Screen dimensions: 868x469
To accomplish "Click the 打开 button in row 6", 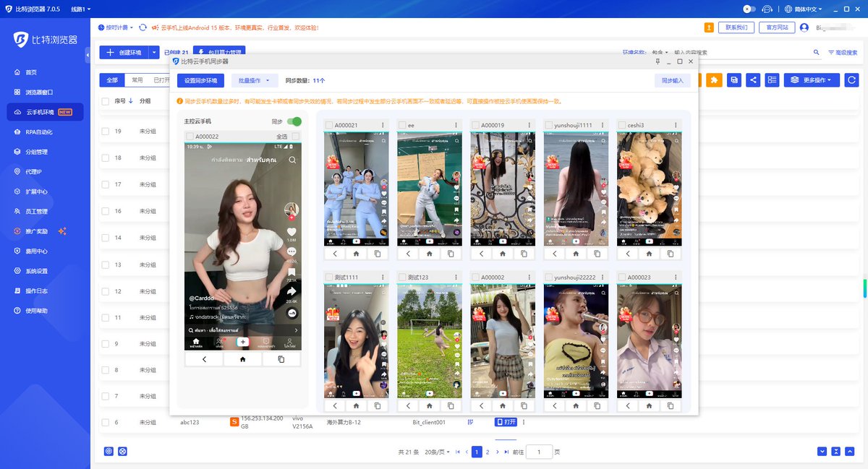I will (506, 422).
